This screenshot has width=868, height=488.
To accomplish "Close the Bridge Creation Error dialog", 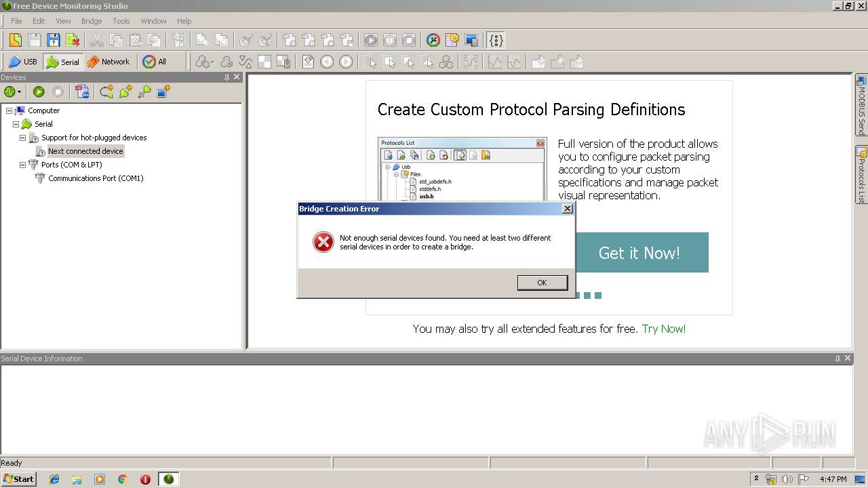I will 568,209.
